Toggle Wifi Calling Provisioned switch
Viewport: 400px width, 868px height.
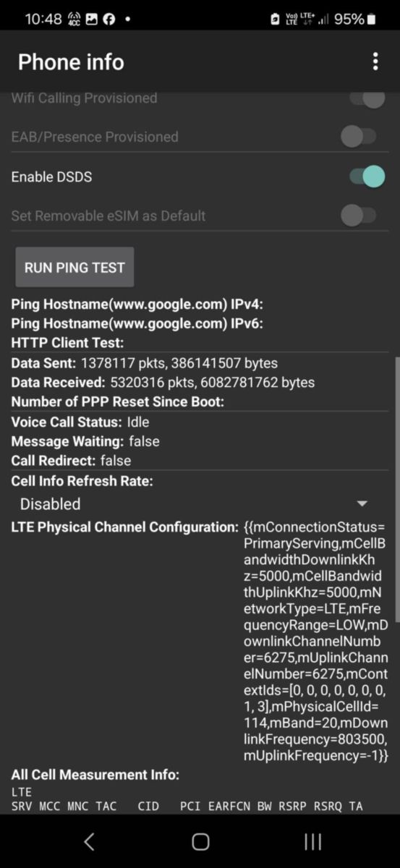[366, 98]
